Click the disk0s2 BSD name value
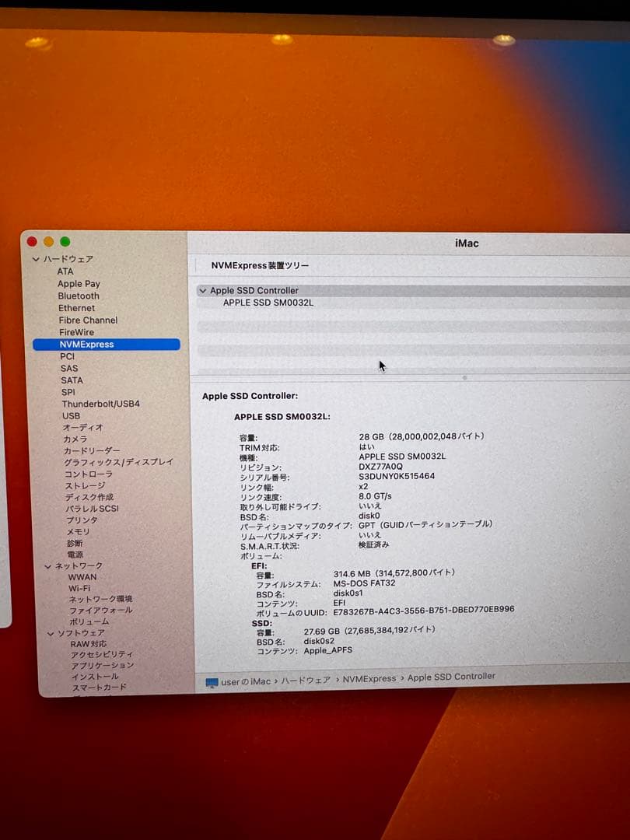Image resolution: width=630 pixels, height=840 pixels. pyautogui.click(x=320, y=641)
